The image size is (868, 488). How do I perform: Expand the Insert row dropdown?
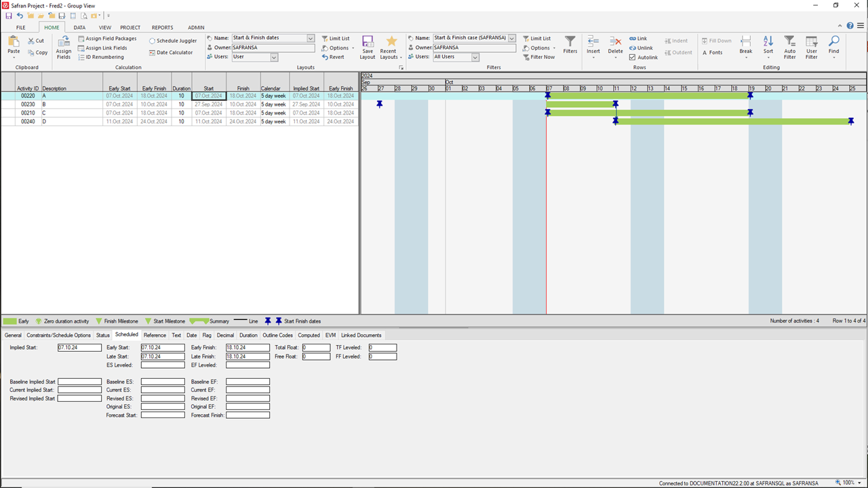coord(593,58)
